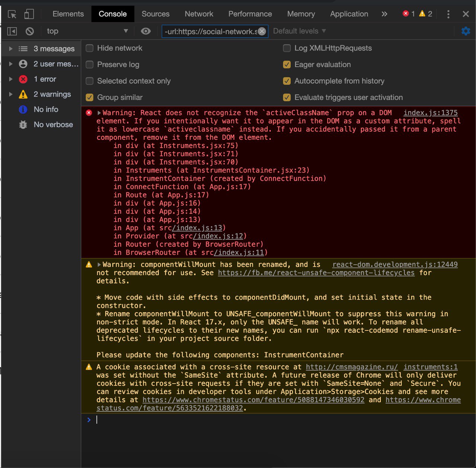Show more tabs with the double chevron
This screenshot has width=476, height=468.
pos(384,14)
